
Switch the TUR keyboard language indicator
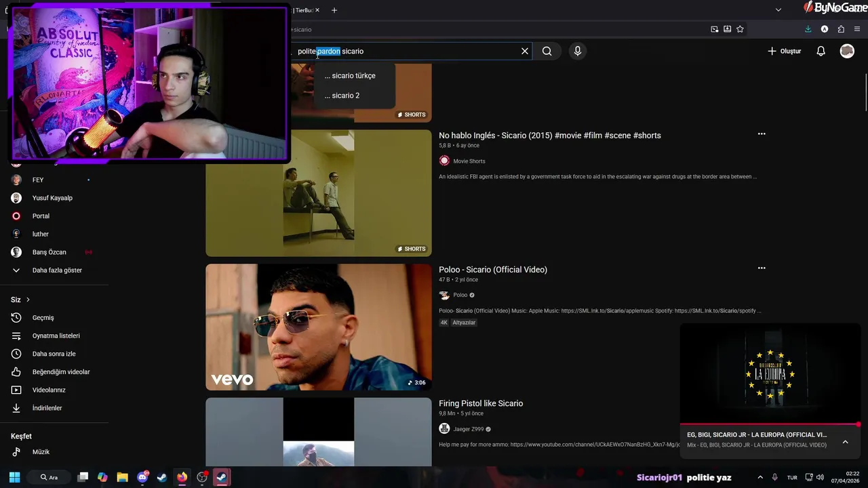click(792, 477)
